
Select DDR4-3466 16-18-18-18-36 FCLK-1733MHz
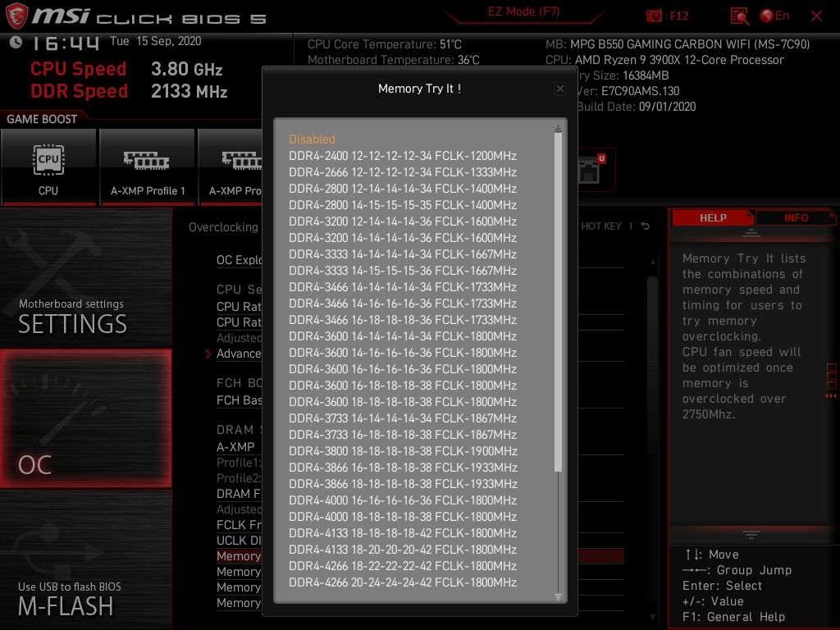402,320
